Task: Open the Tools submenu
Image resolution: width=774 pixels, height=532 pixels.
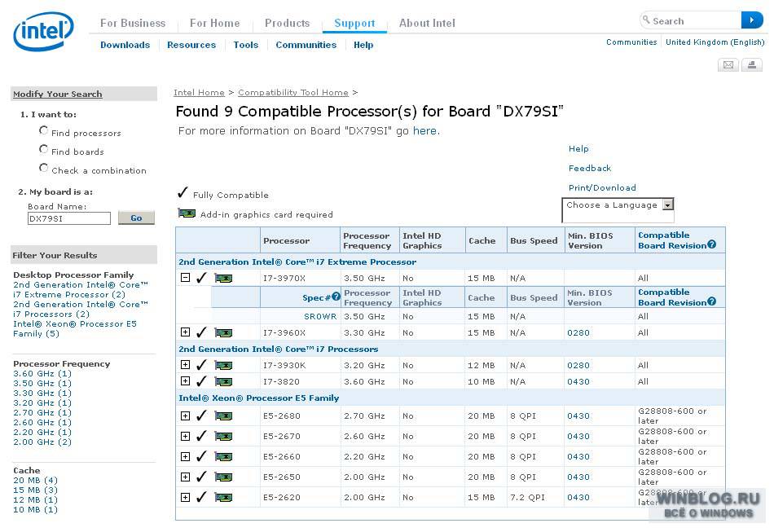Action: coord(246,45)
